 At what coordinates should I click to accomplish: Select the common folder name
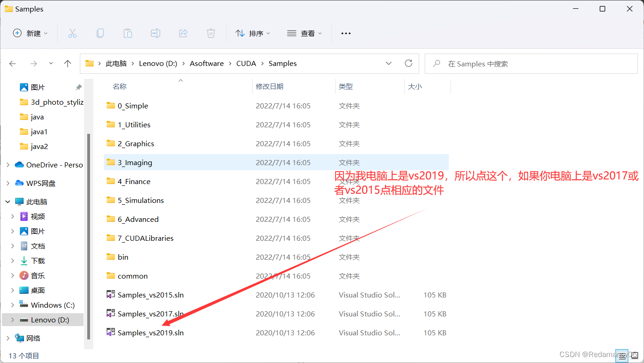pos(132,276)
